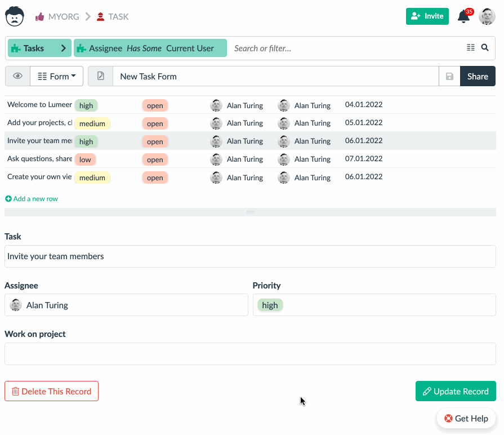Click the date 05.01.2022
This screenshot has height=435, width=504.
(x=364, y=123)
